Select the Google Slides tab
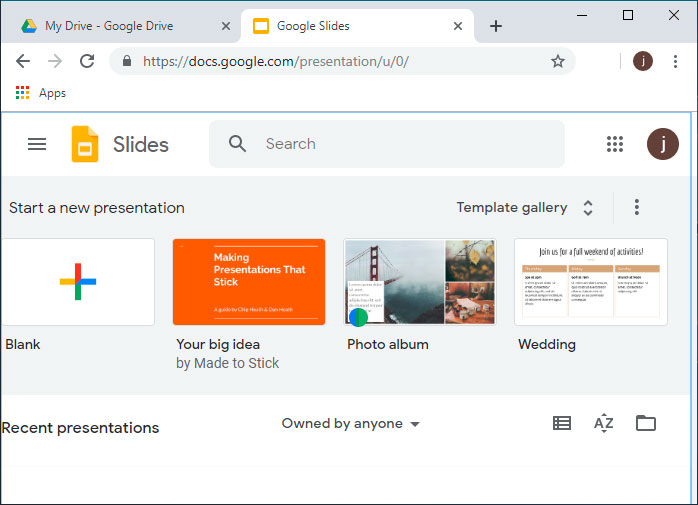Screen dimensions: 698x505 tap(357, 26)
